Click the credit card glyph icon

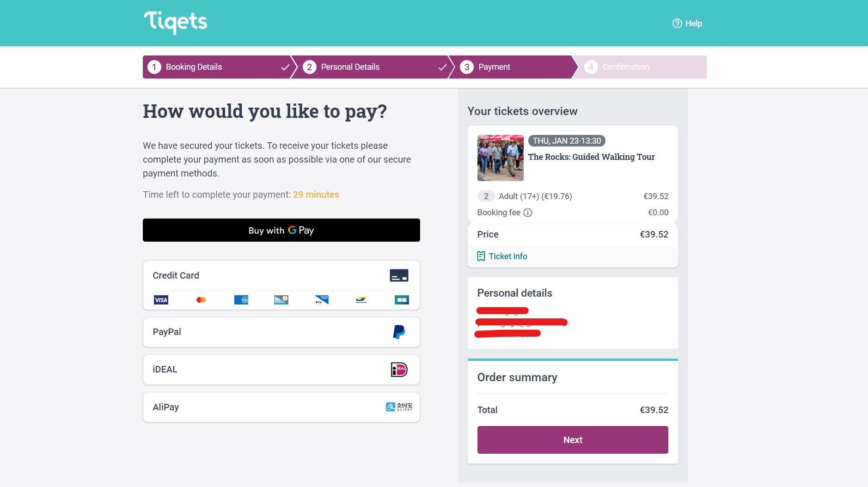399,275
